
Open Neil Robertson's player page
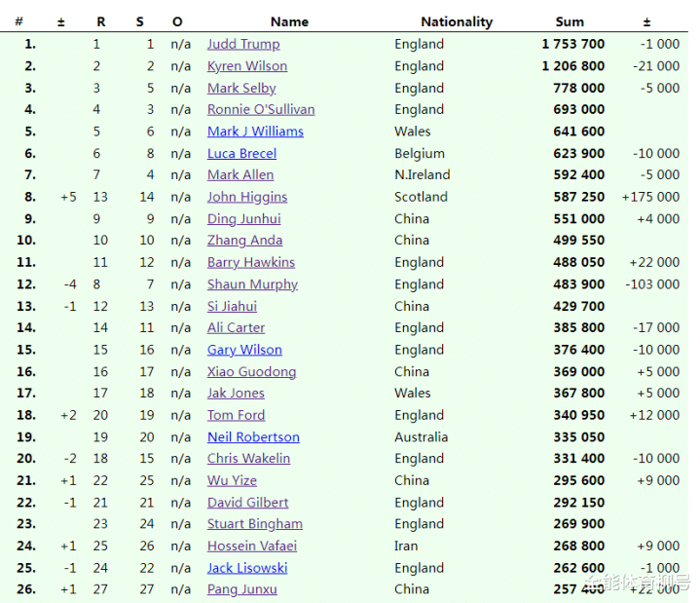click(253, 437)
